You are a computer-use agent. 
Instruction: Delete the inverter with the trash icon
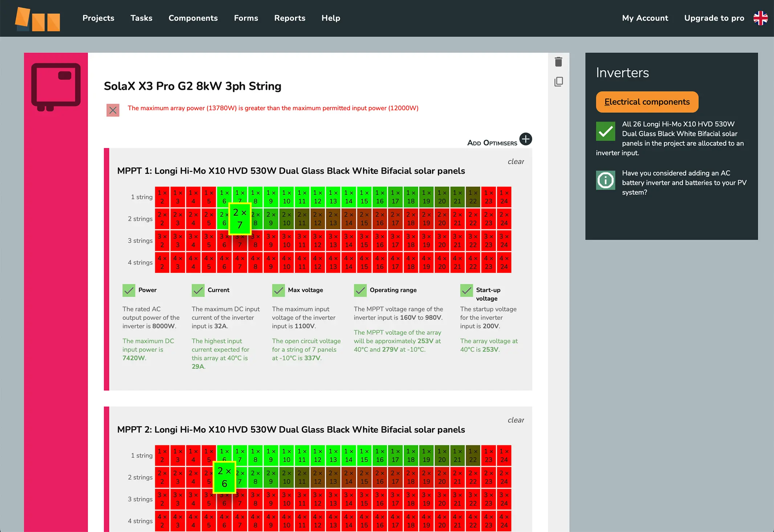tap(558, 62)
